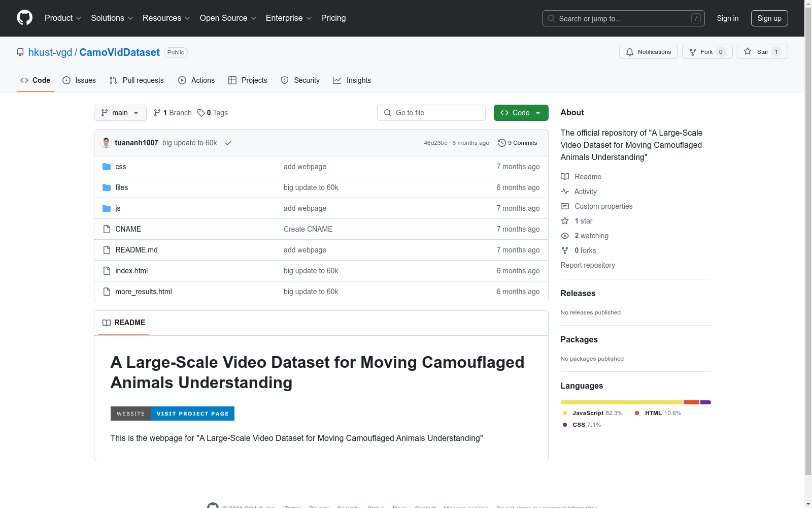Click the tuananh1007 author name

tap(137, 143)
